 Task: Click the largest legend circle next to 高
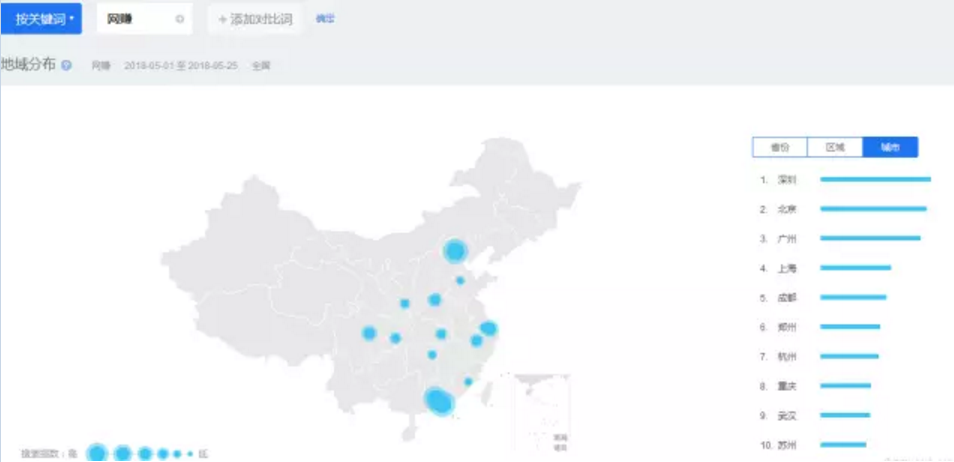pyautogui.click(x=97, y=453)
